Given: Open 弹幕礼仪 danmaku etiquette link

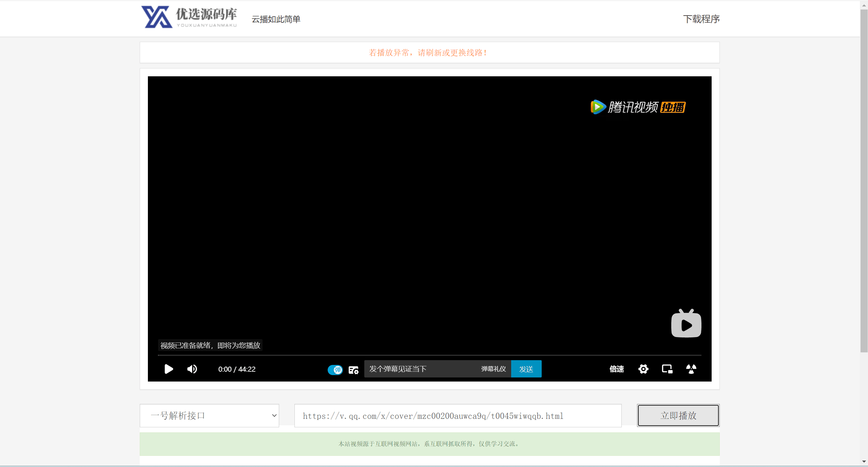Looking at the screenshot, I should tap(494, 369).
